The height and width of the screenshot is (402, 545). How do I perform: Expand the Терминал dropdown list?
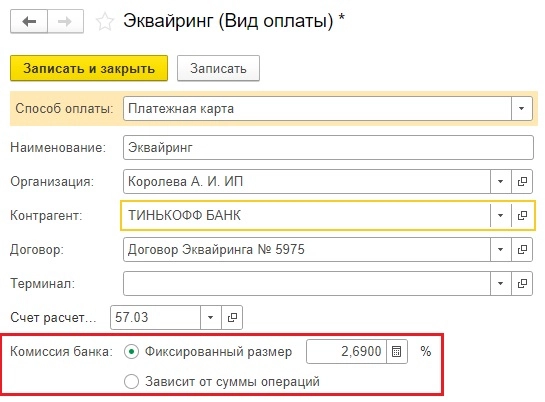click(501, 284)
